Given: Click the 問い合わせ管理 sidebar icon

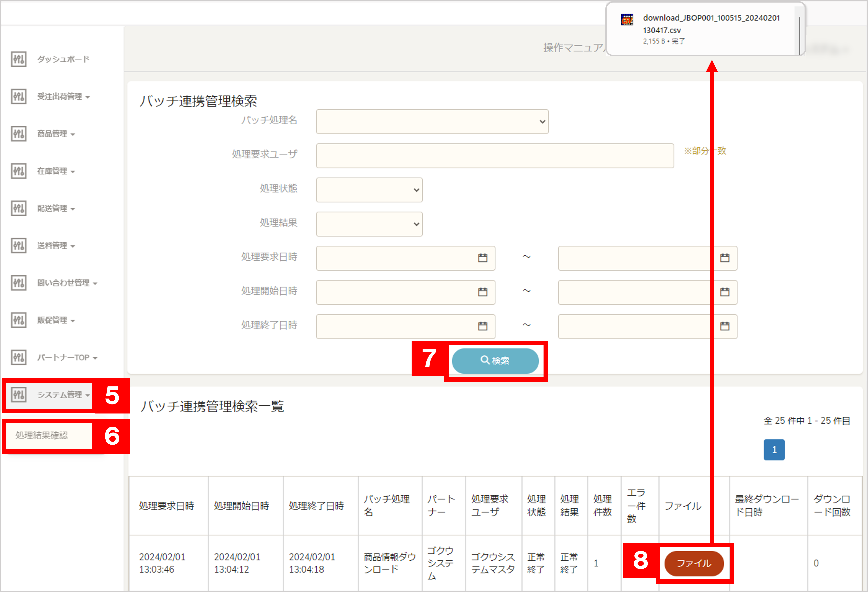Looking at the screenshot, I should (x=19, y=283).
